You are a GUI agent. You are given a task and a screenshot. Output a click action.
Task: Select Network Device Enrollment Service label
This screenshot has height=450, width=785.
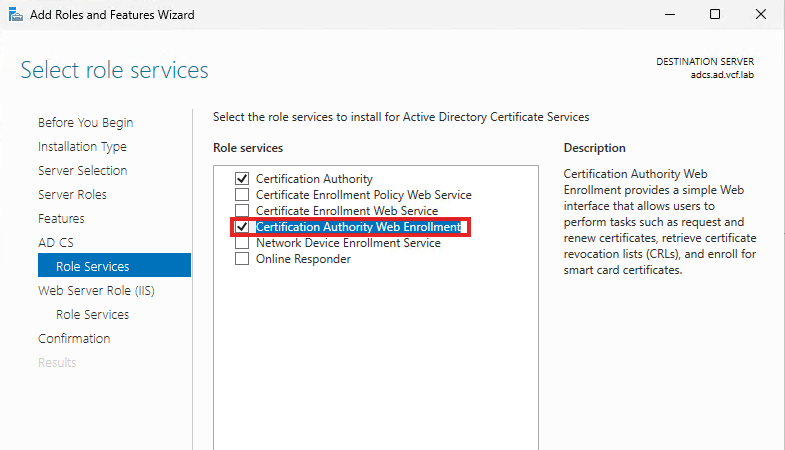click(348, 243)
